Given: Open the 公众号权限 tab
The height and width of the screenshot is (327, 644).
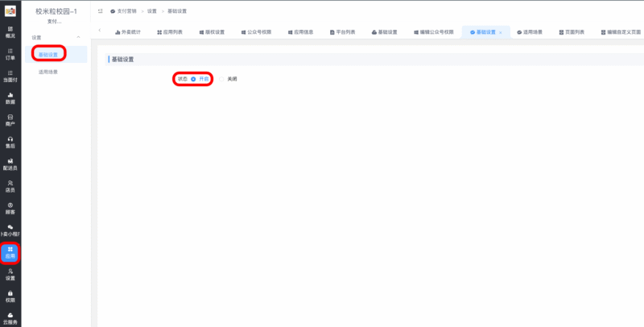Looking at the screenshot, I should [254, 32].
